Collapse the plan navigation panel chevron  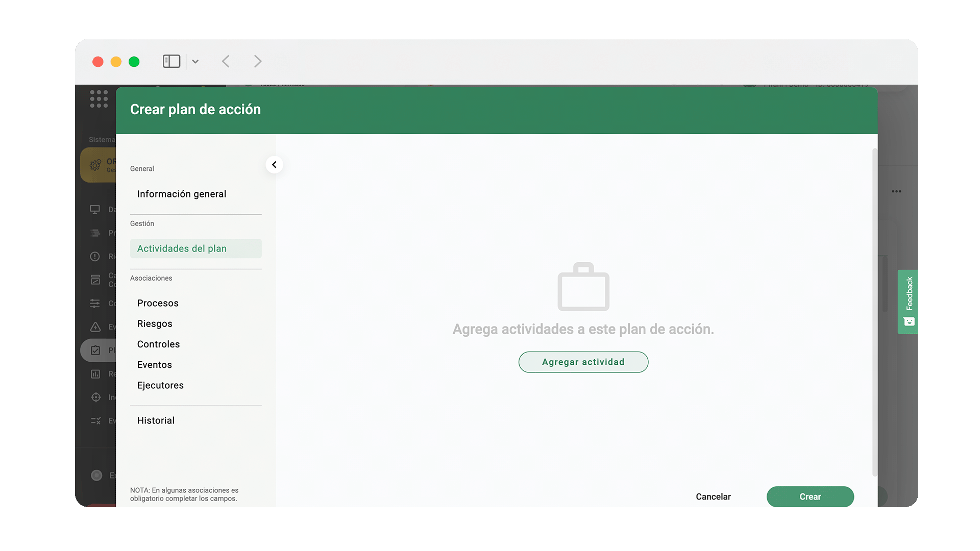coord(274,164)
